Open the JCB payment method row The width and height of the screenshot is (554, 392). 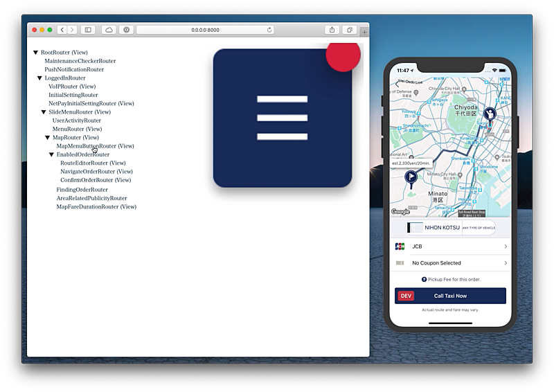tap(451, 247)
